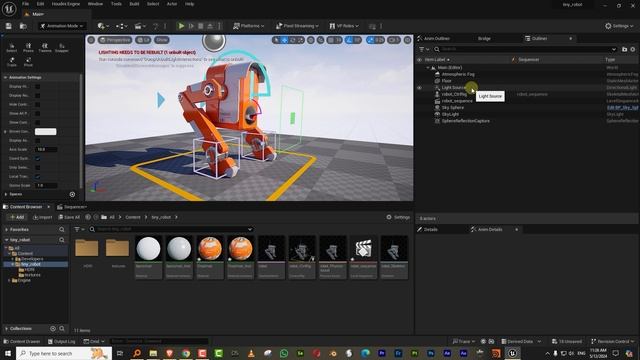Select the Pivot tool in Animation panel
640x360 pixels.
point(28,62)
